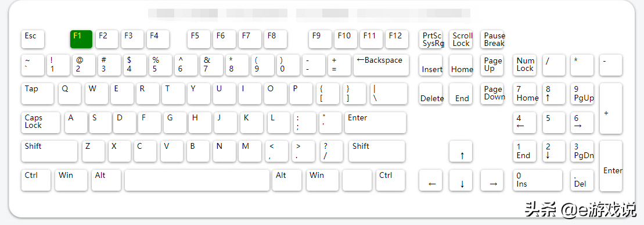Click the numpad 0 Ins key
This screenshot has width=644, height=225.
(x=538, y=180)
